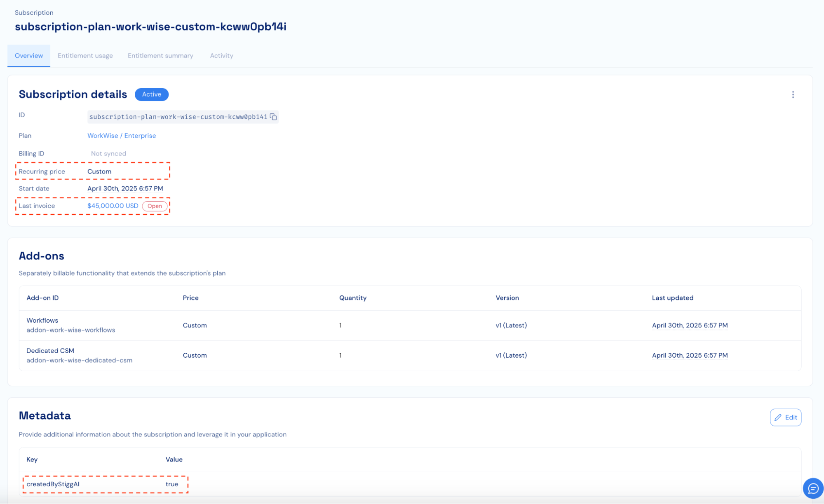Click the Version column header
The height and width of the screenshot is (504, 824).
click(x=507, y=298)
